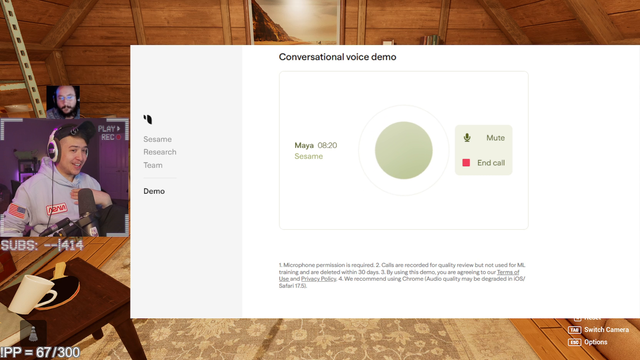Click the TAB key icon
This screenshot has width=640, height=360.
click(x=574, y=330)
